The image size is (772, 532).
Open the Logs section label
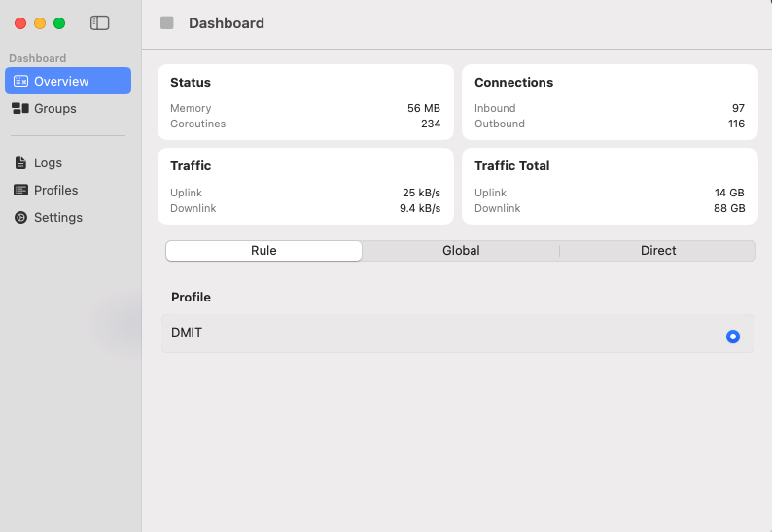(x=49, y=163)
